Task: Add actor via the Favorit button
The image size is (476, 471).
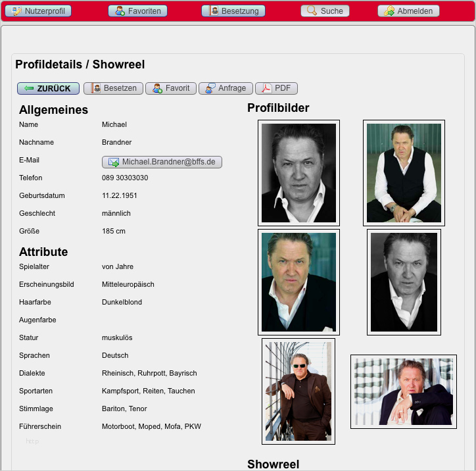Action: [171, 88]
